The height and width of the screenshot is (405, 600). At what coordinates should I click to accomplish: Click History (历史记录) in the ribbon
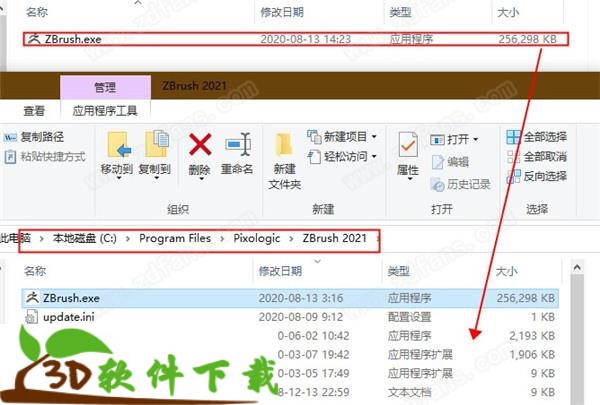[460, 185]
